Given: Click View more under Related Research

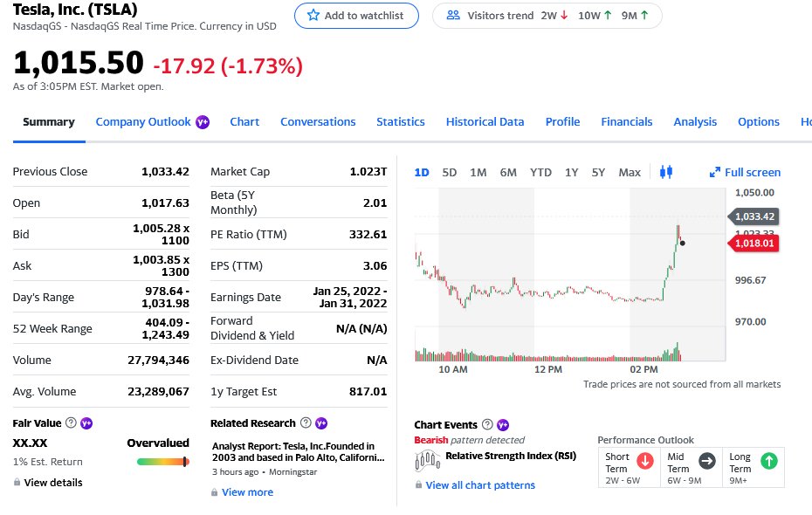Looking at the screenshot, I should [x=248, y=492].
